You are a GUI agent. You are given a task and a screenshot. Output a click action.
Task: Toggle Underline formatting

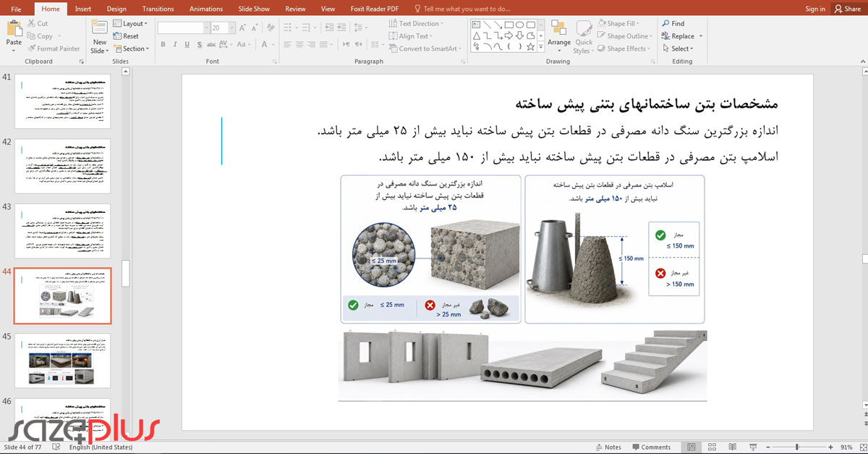click(187, 44)
